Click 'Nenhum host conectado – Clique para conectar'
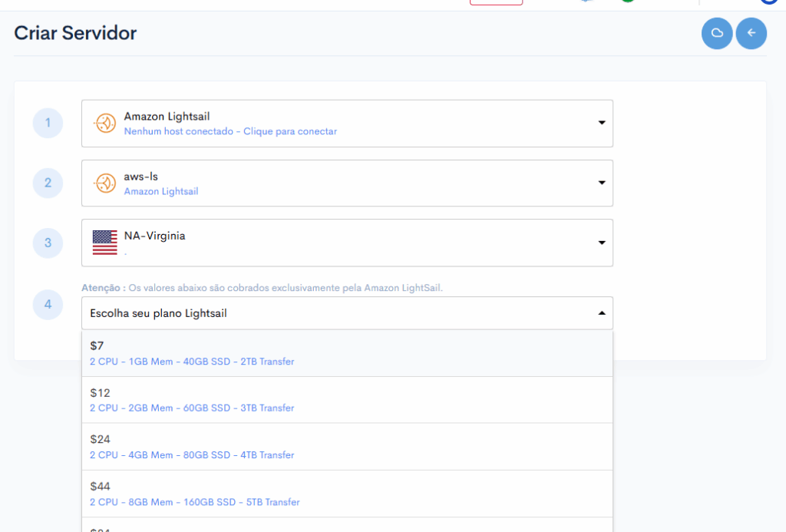The height and width of the screenshot is (532, 786). point(230,131)
